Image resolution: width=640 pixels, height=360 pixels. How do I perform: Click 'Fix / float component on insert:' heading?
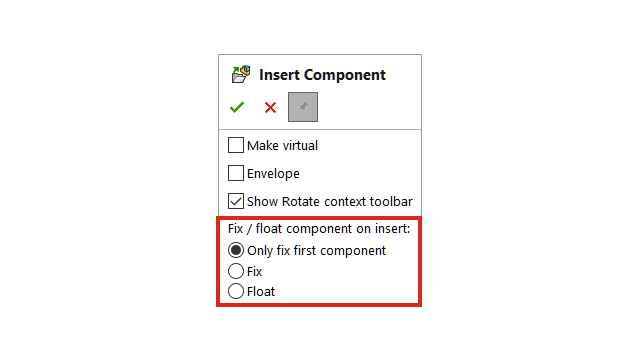[319, 229]
